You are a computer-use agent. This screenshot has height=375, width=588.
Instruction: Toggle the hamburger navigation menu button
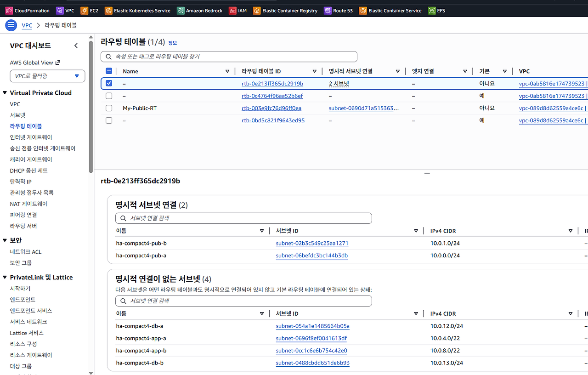tap(11, 25)
